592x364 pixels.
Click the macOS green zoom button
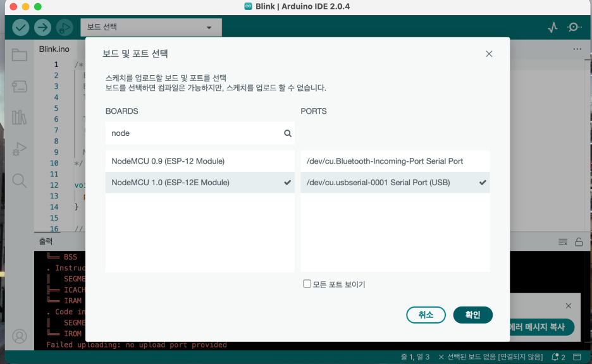(38, 6)
